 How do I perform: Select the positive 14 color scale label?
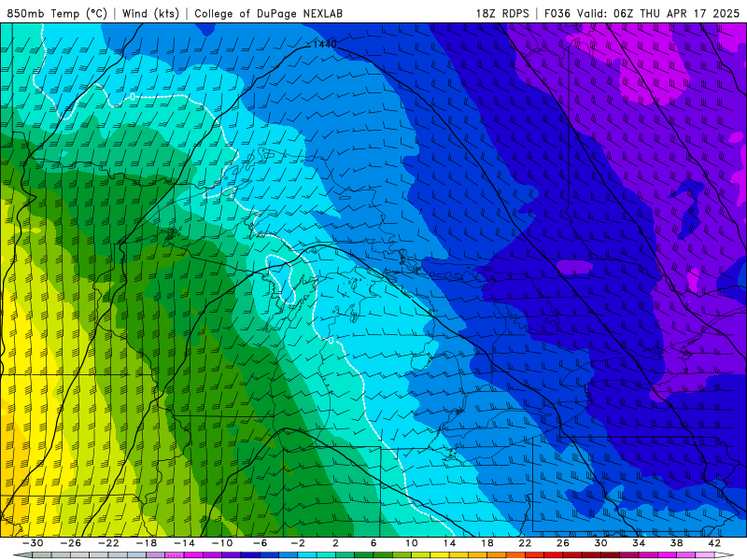449,543
